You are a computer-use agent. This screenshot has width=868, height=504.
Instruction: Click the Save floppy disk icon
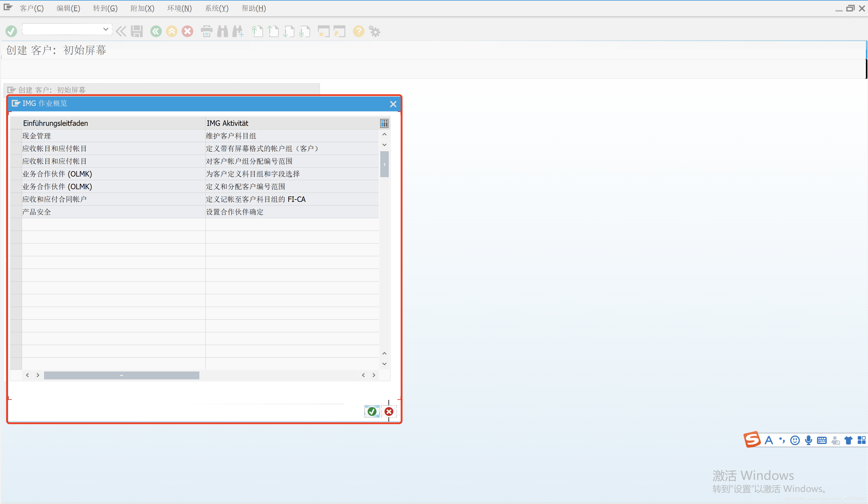(x=137, y=31)
